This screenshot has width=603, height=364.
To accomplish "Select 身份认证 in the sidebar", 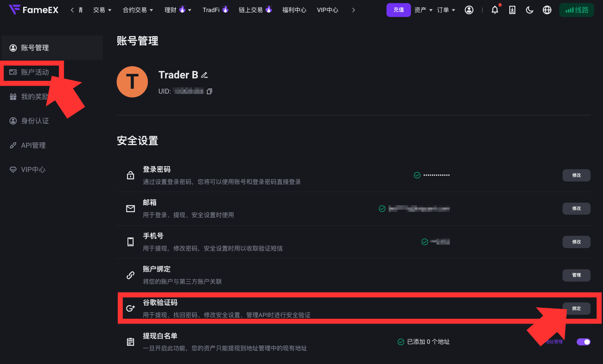I will (x=29, y=121).
